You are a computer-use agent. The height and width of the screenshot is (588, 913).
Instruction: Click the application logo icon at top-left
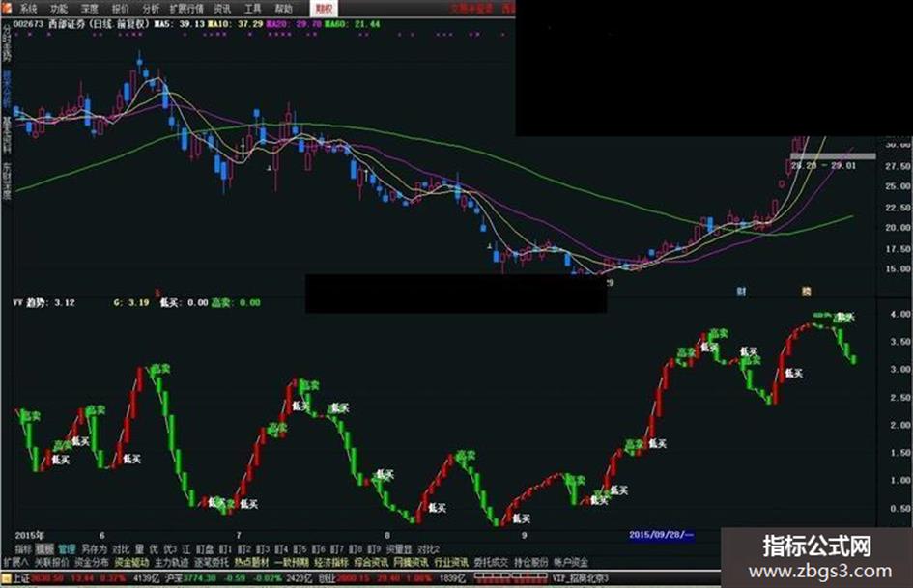7,8
